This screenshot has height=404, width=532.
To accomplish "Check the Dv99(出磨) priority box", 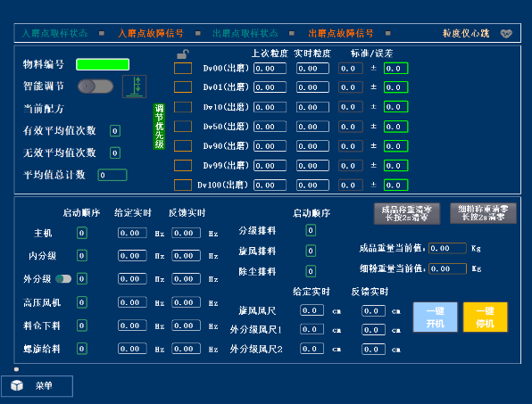I will pyautogui.click(x=183, y=166).
